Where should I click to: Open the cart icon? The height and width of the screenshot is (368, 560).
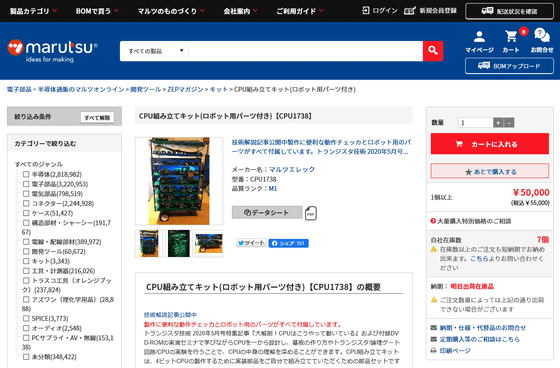[x=511, y=36]
